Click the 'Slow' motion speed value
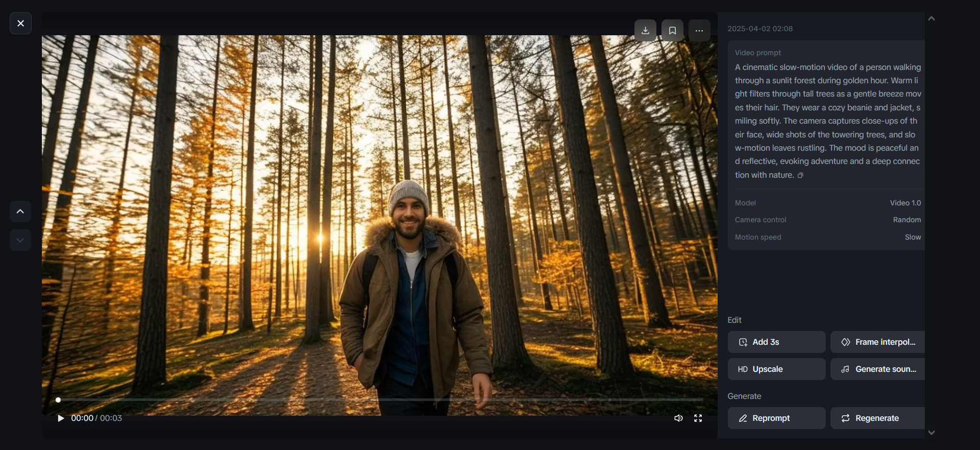The width and height of the screenshot is (980, 450). [913, 237]
